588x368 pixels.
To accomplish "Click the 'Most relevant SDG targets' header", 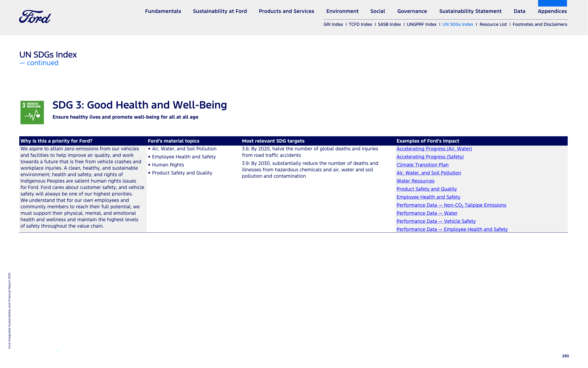I will coord(273,141).
